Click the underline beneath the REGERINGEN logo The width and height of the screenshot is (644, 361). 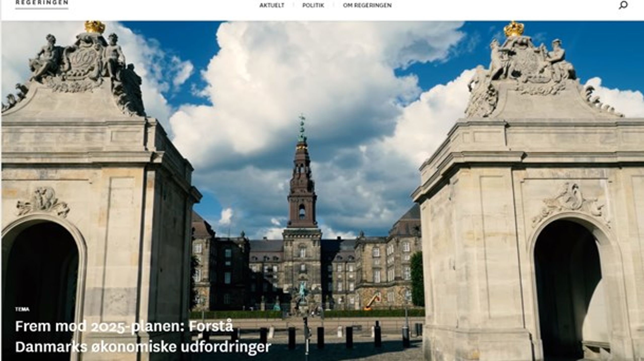point(42,9)
